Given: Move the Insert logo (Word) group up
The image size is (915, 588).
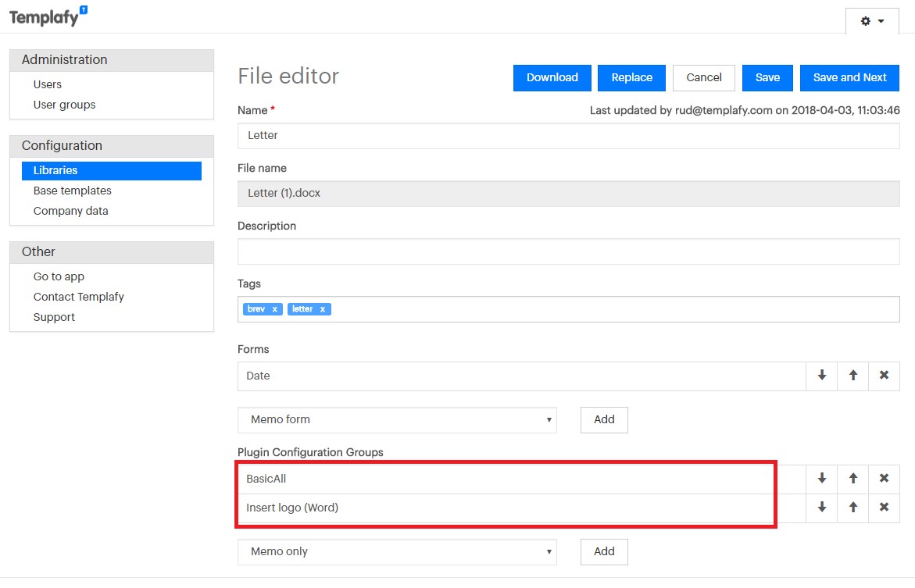Looking at the screenshot, I should (x=852, y=508).
